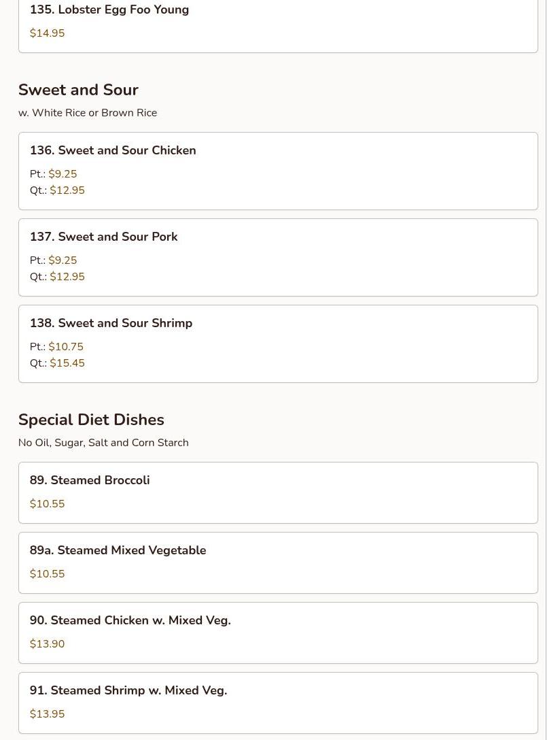Open Steamed Chicken w. Mixed Veg. item

[x=130, y=620]
